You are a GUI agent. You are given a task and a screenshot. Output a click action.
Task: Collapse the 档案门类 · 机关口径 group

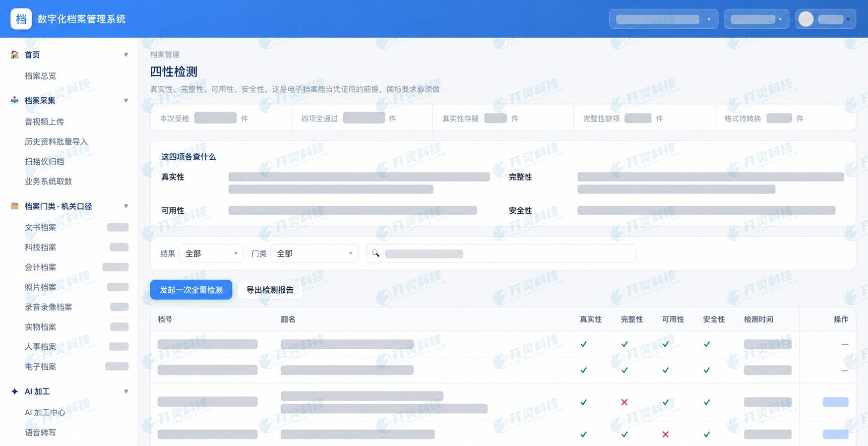[x=126, y=206]
